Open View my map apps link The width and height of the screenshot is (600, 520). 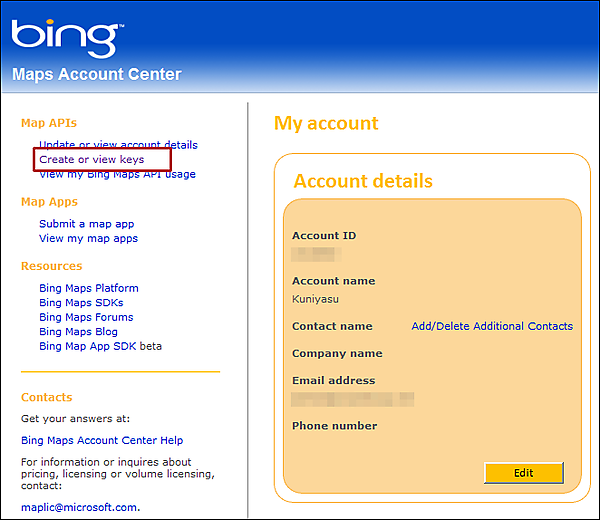click(88, 238)
